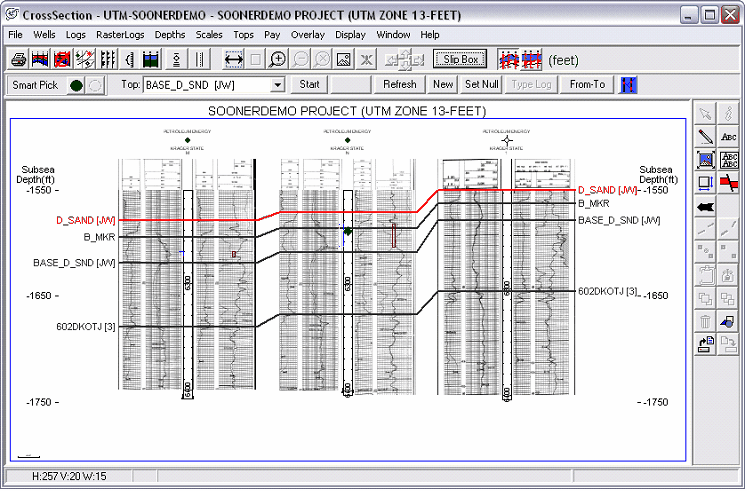
Task: Click the Set Null button
Action: coord(481,85)
